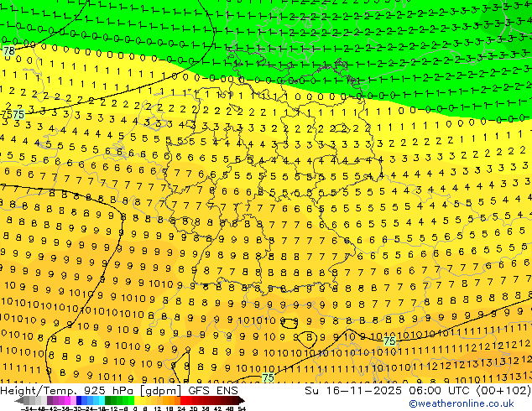Click the cyan swatch in color legend

102,400
